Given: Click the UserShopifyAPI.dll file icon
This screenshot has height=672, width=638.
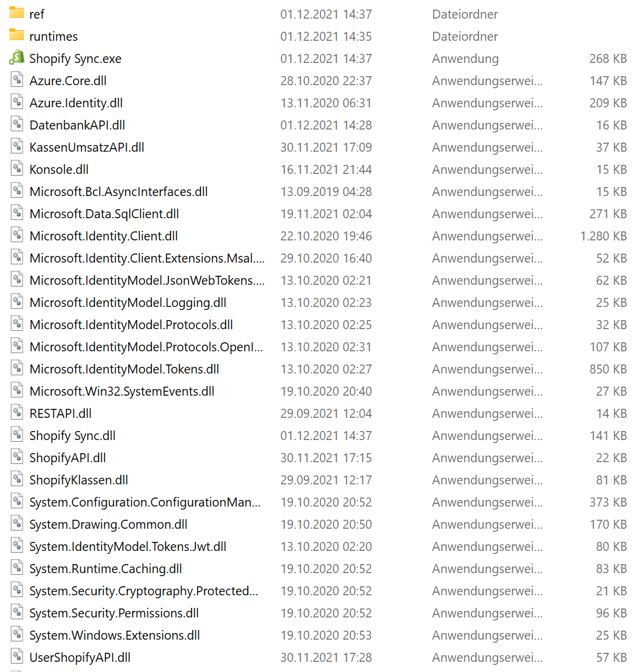Looking at the screenshot, I should tap(17, 657).
